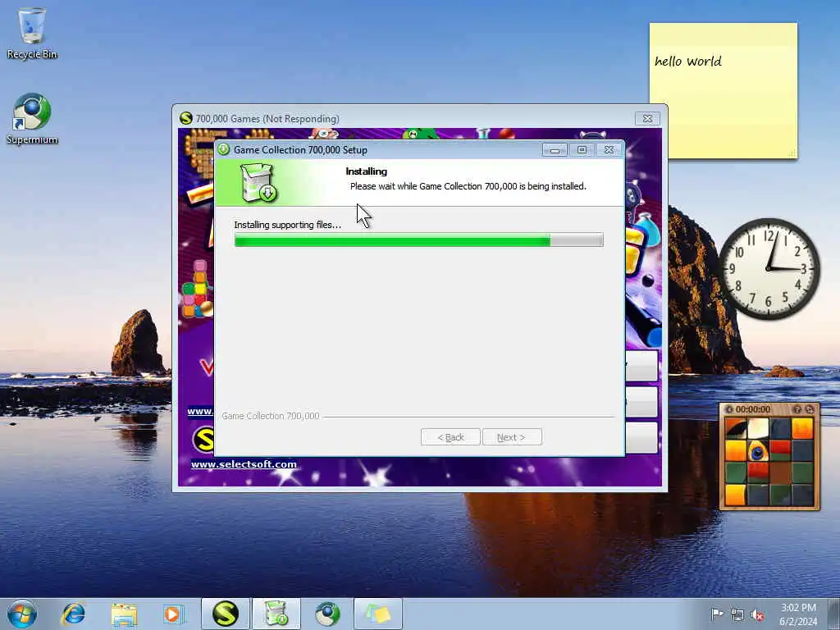Open the Recycle Bin desktop icon
The image size is (840, 630).
coord(32,33)
